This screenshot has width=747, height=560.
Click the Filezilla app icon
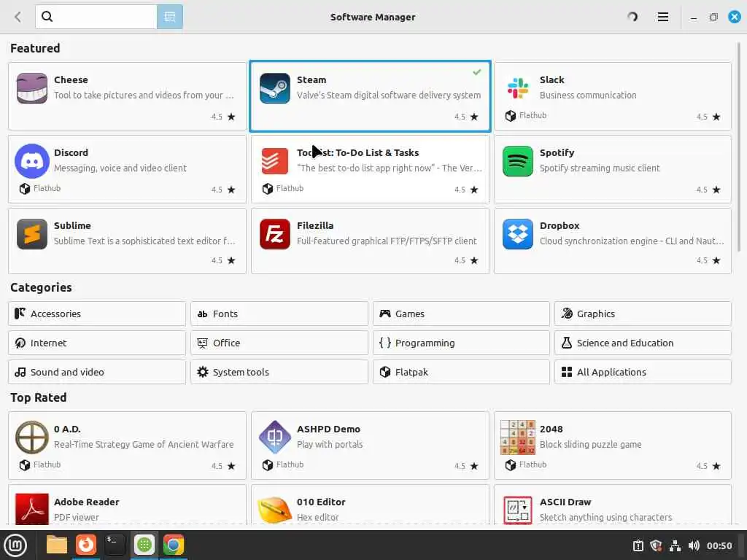coord(274,234)
